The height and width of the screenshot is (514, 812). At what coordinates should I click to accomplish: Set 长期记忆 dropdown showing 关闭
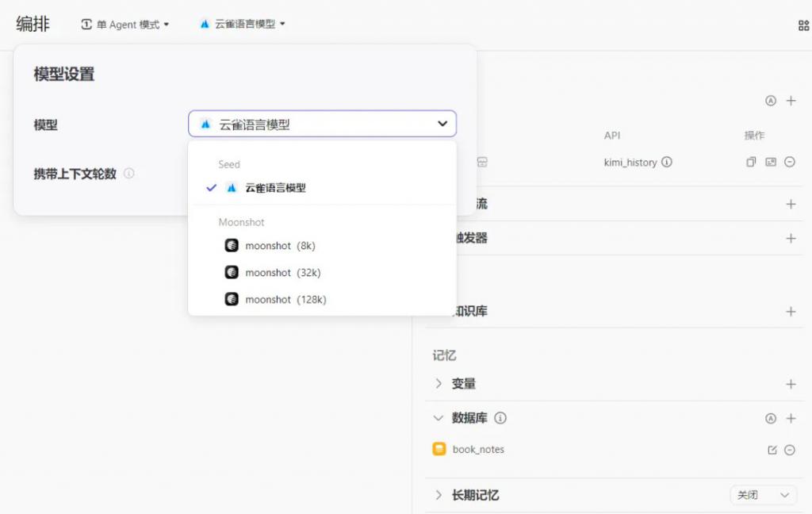[763, 495]
